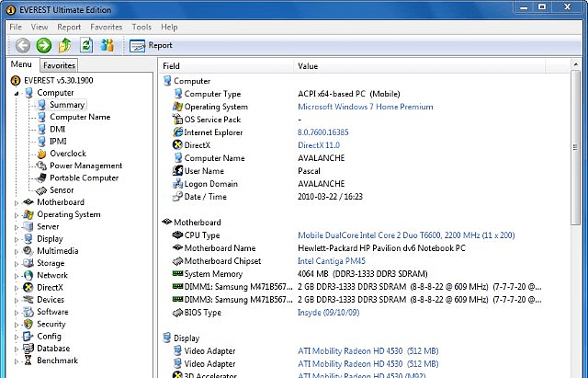Click the Microsoft Windows 7 Home Premium link
The height and width of the screenshot is (378, 588).
tap(365, 107)
